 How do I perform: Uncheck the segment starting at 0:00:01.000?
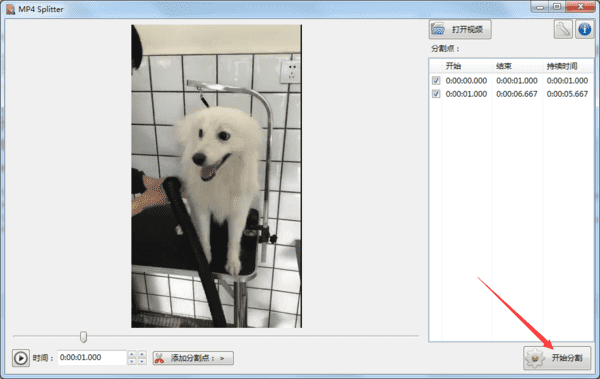point(436,94)
